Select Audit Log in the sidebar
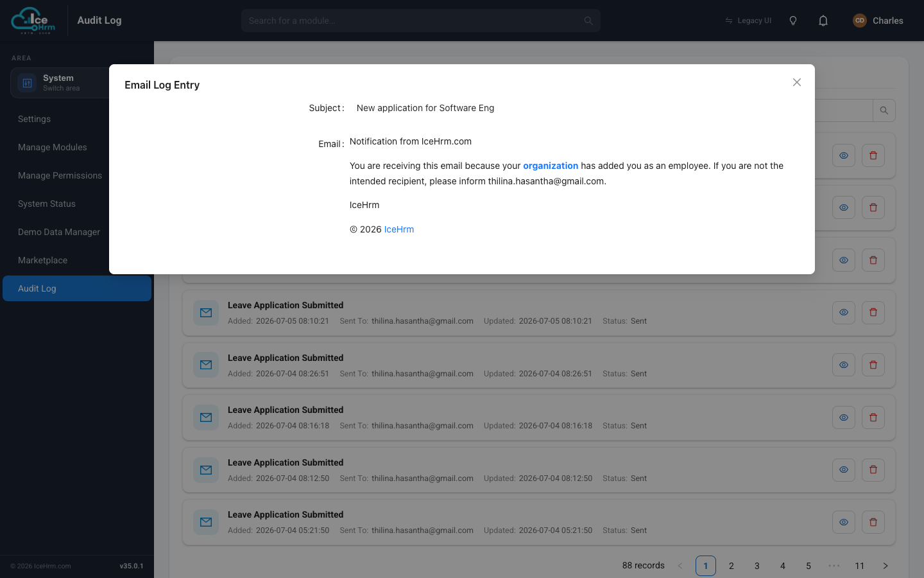Viewport: 924px width, 578px height. click(77, 288)
